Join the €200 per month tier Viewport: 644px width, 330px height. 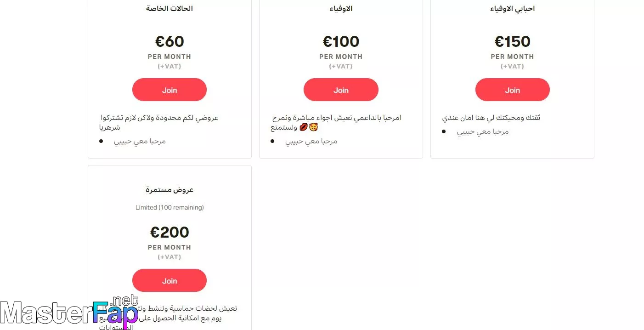pyautogui.click(x=169, y=280)
